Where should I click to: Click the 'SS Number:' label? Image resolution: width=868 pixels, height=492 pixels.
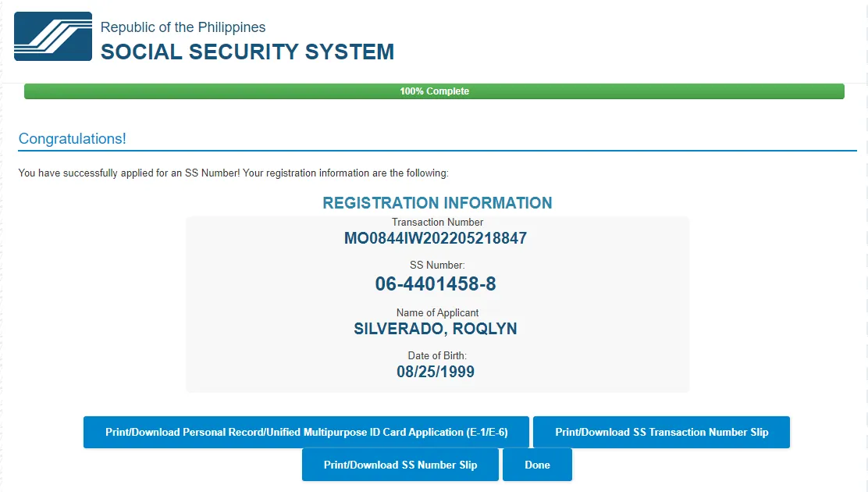[437, 266]
